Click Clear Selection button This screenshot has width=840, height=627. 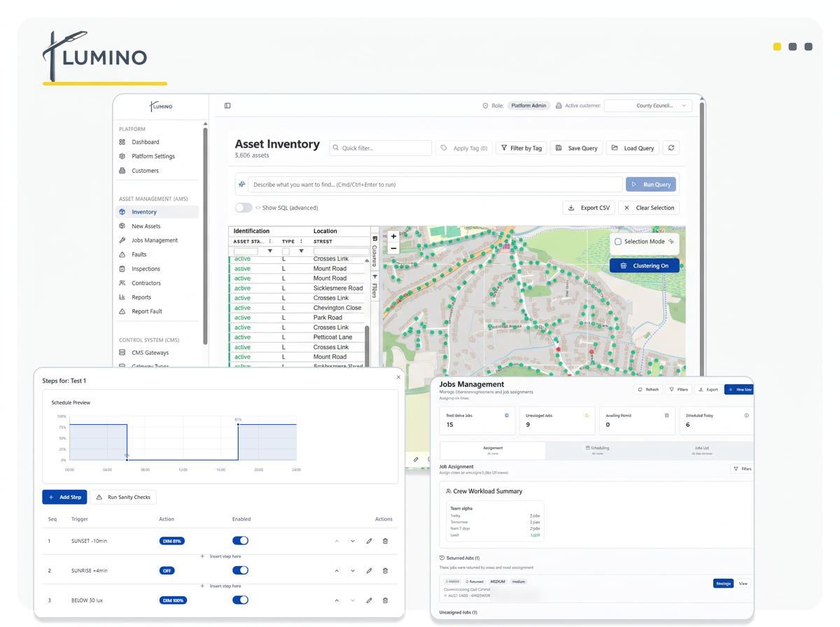[x=648, y=208]
